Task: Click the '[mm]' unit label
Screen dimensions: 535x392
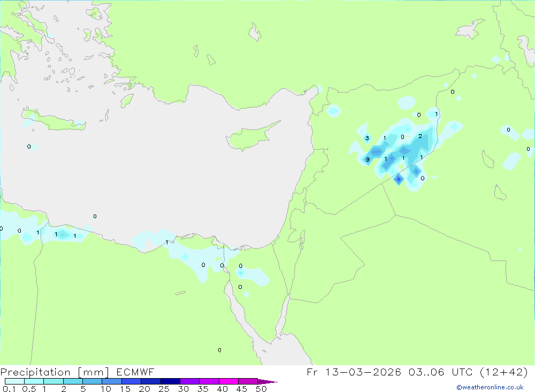Action: (93, 372)
